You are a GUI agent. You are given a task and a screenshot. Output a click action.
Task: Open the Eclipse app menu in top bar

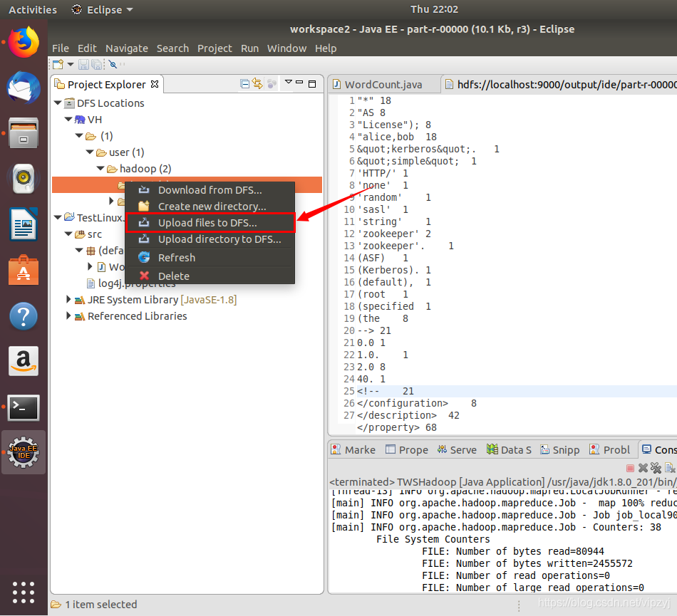[x=103, y=9]
